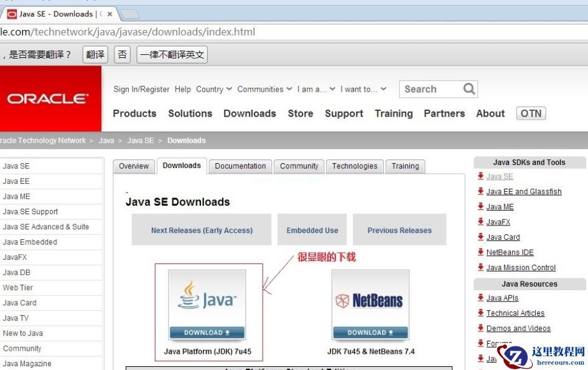Click the Previous Releases button
This screenshot has height=370, width=588.
point(399,230)
